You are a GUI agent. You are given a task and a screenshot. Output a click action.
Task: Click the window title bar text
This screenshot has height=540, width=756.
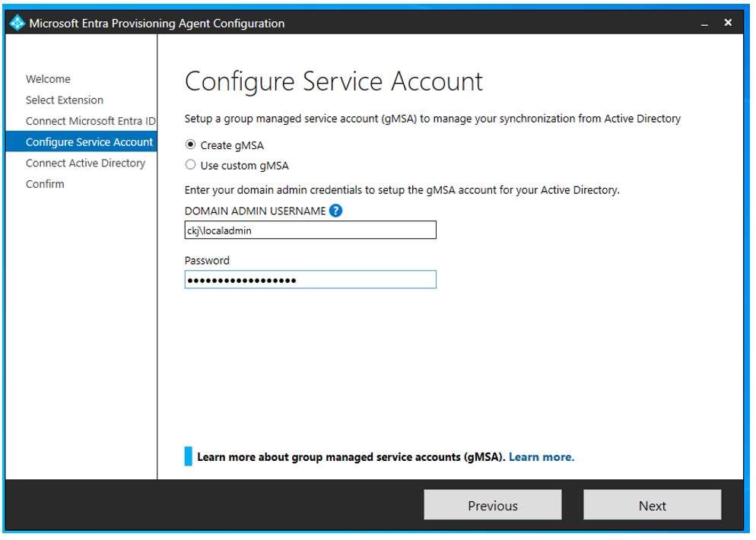(157, 24)
